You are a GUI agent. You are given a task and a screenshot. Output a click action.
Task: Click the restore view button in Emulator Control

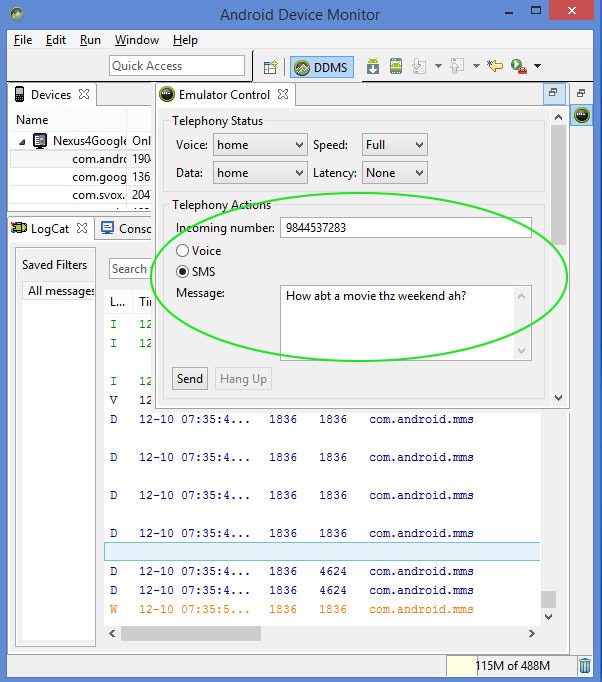point(554,93)
